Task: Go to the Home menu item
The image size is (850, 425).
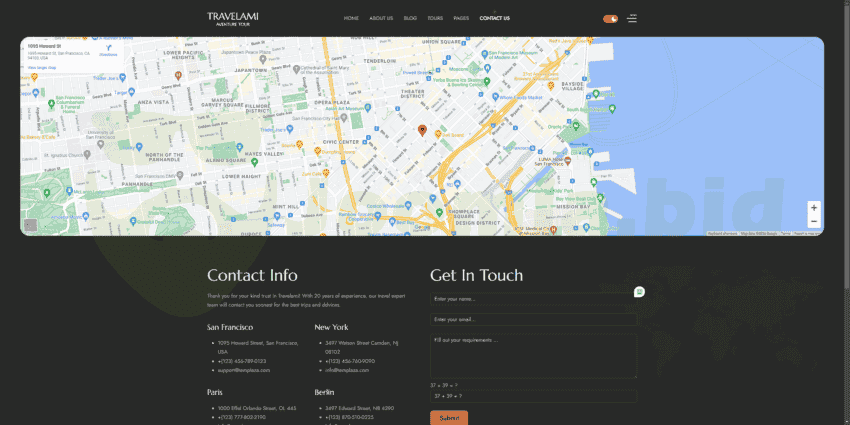Action: [x=351, y=18]
